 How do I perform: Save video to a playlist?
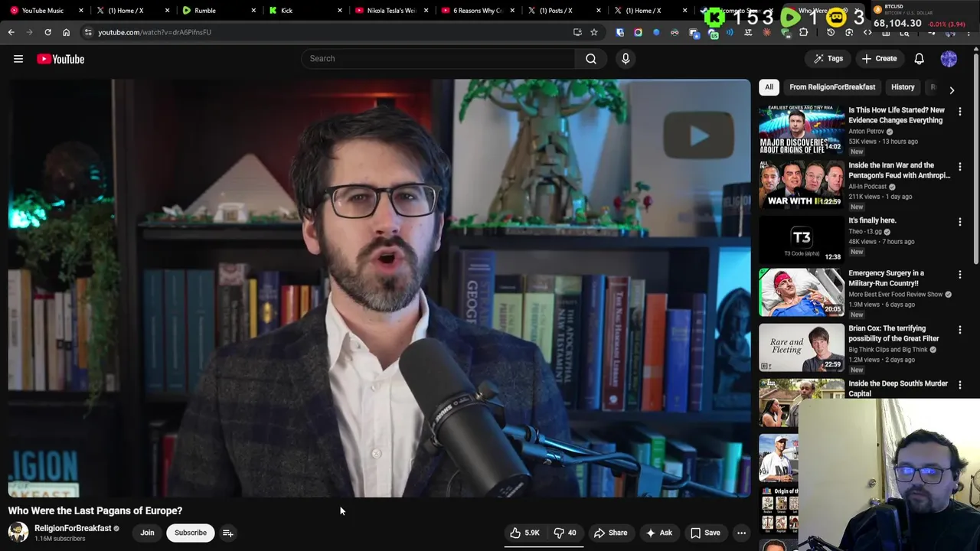[705, 533]
